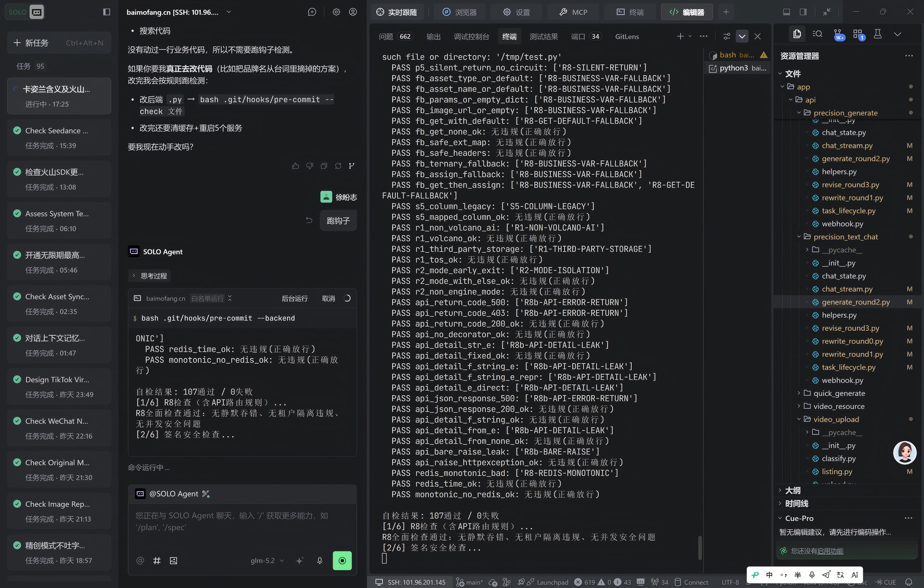924x588 pixels.
Task: Click the microphone voice input icon
Action: click(x=320, y=561)
